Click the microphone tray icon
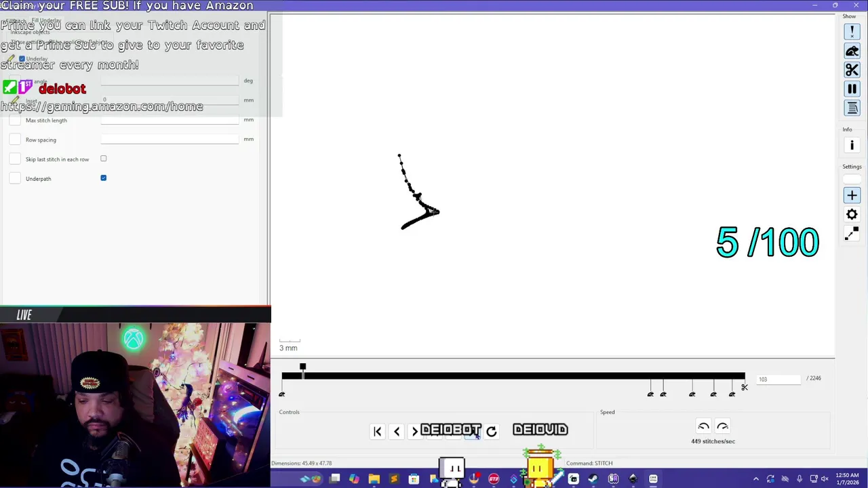The width and height of the screenshot is (868, 488). (x=800, y=479)
